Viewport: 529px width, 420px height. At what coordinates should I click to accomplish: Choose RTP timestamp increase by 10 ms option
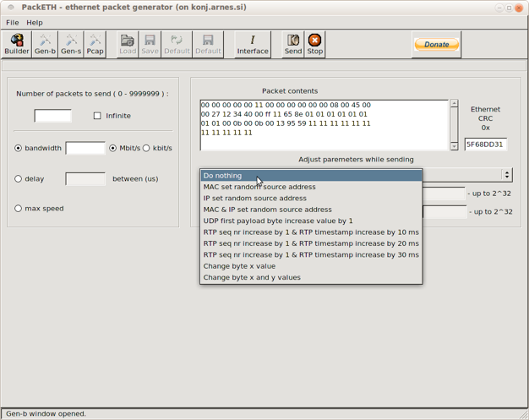point(311,232)
